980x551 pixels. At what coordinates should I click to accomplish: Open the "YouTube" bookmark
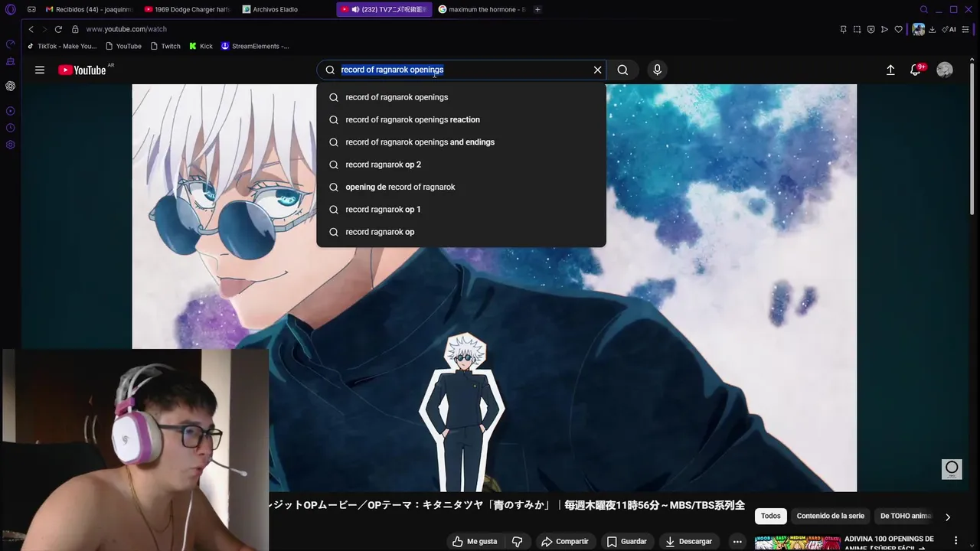(x=123, y=46)
